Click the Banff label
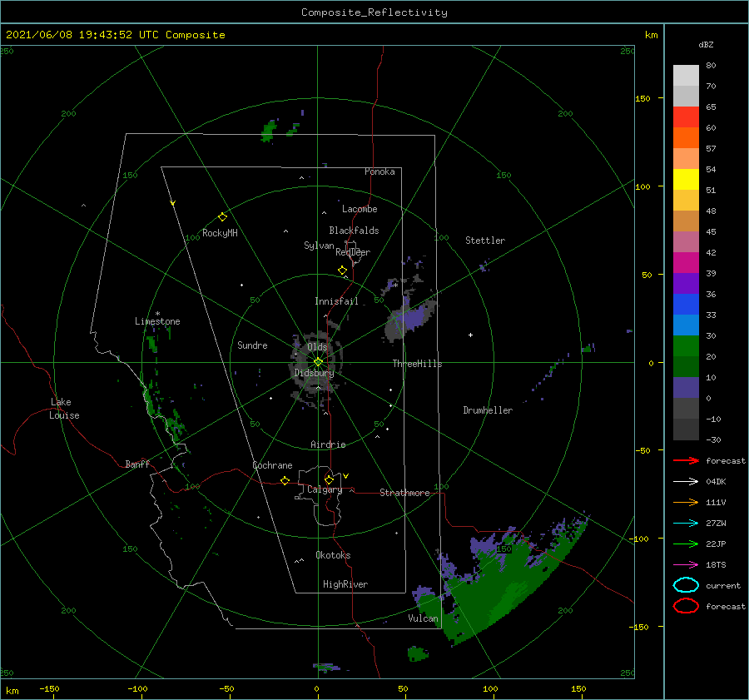 (x=137, y=464)
